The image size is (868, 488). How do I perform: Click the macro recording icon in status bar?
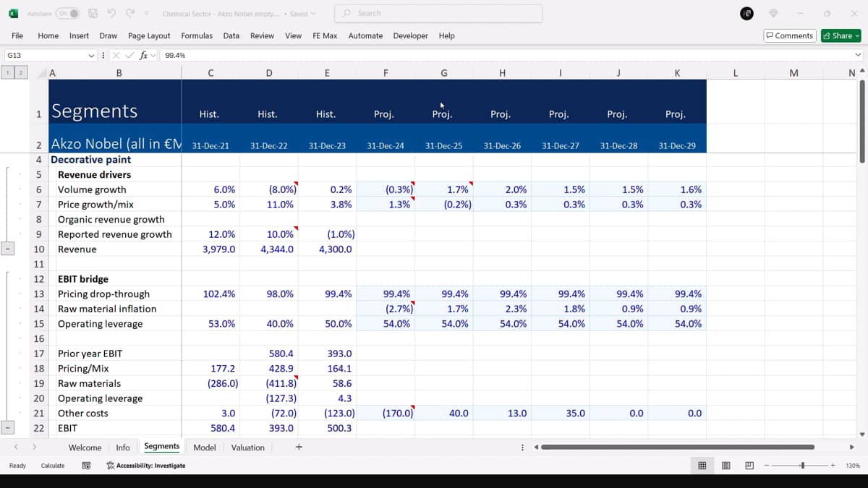pyautogui.click(x=86, y=466)
